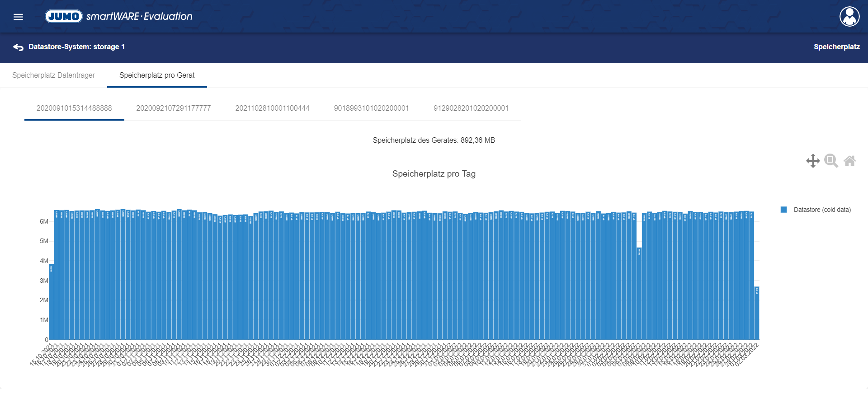Show device 2021102810001100444 storage

pyautogui.click(x=272, y=108)
